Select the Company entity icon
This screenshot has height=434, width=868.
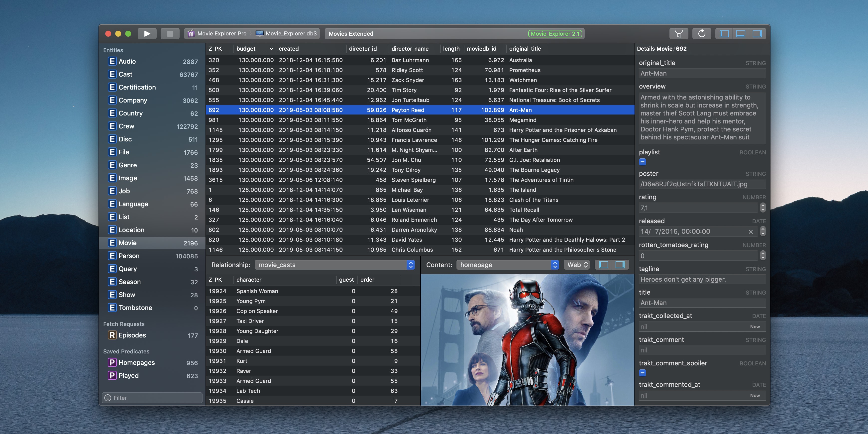pyautogui.click(x=112, y=100)
